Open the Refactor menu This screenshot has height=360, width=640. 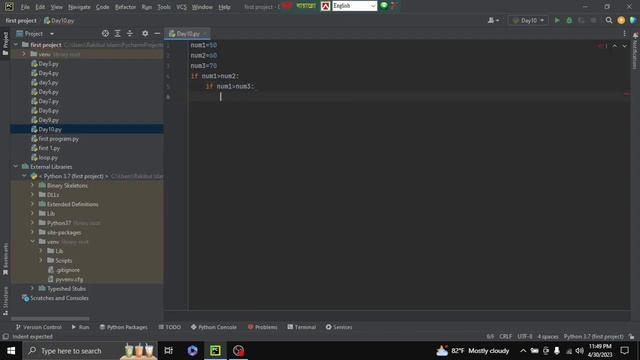coord(125,7)
